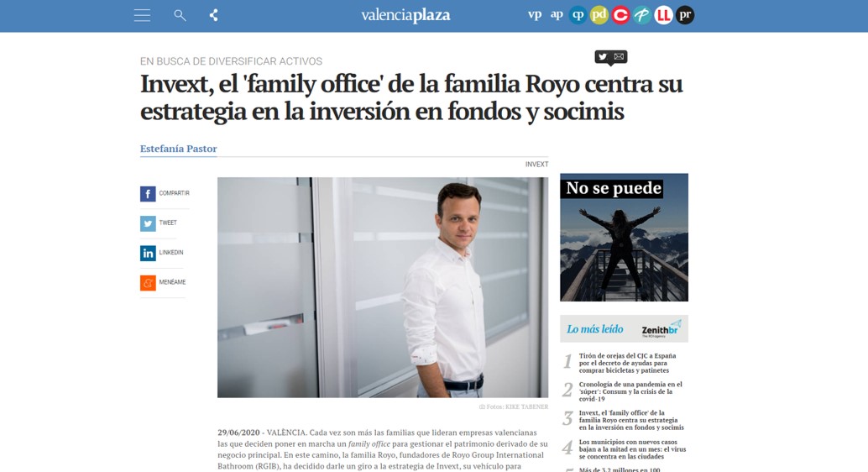The height and width of the screenshot is (472, 868).
Task: Open the red 'LL' circle icon
Action: [663, 15]
